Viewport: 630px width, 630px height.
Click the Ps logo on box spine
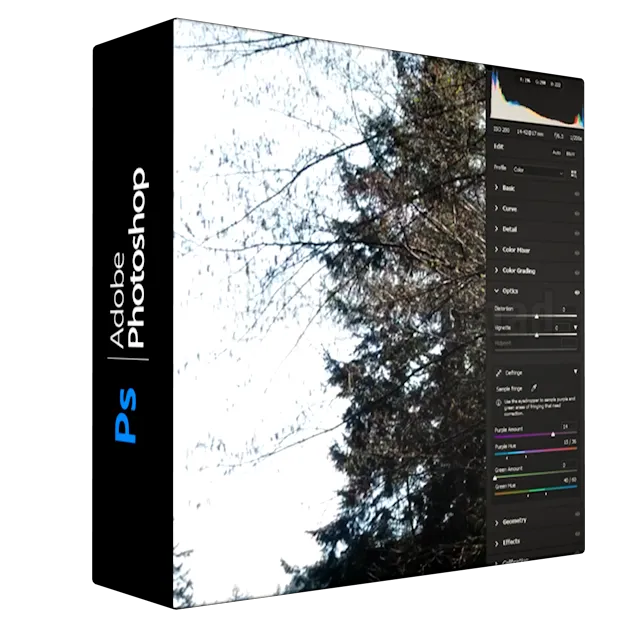(x=126, y=416)
